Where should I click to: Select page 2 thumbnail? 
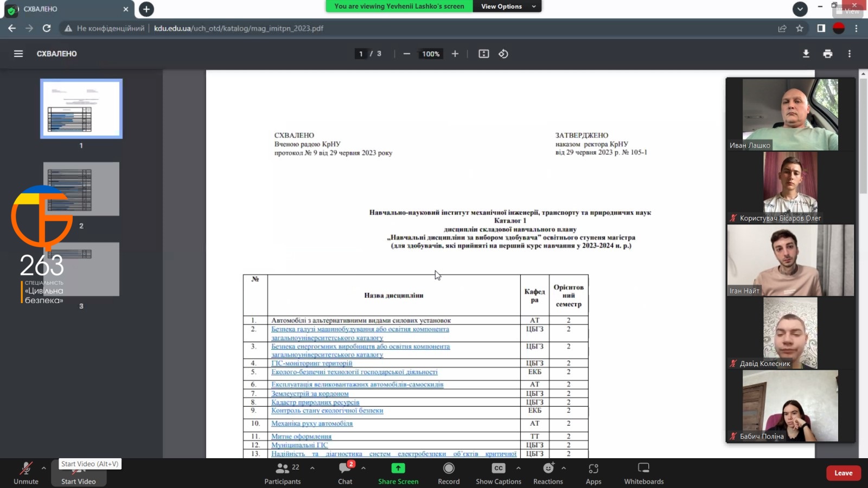tap(81, 189)
